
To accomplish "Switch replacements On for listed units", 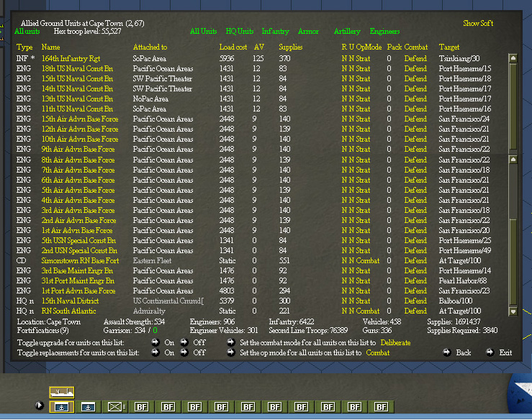I will 169,353.
